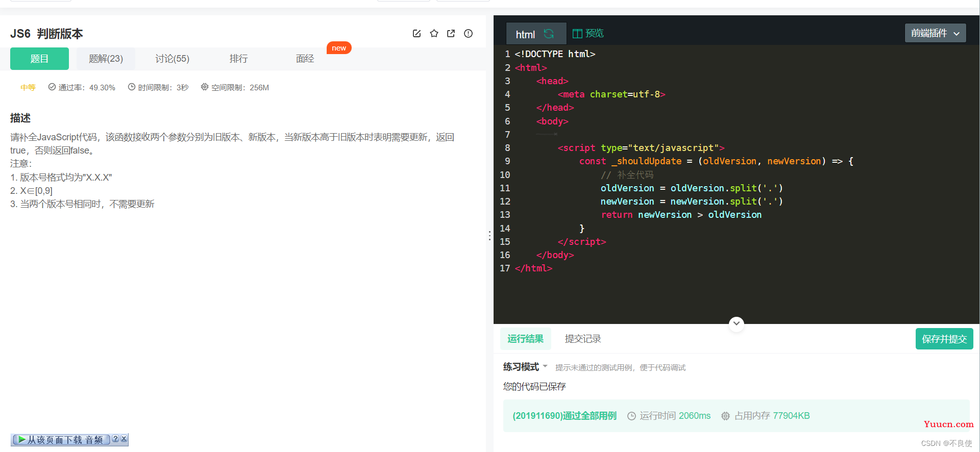Click the play arrow icon in download bar
The width and height of the screenshot is (980, 452).
(x=21, y=439)
